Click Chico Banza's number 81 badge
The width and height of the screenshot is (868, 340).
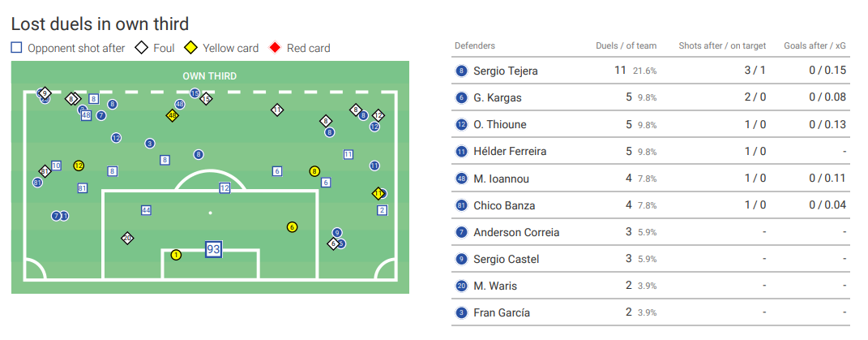(461, 205)
